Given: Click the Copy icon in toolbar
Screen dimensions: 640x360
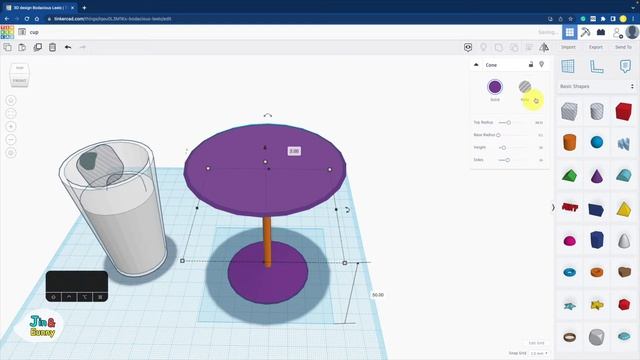Looking at the screenshot, I should click(7, 47).
